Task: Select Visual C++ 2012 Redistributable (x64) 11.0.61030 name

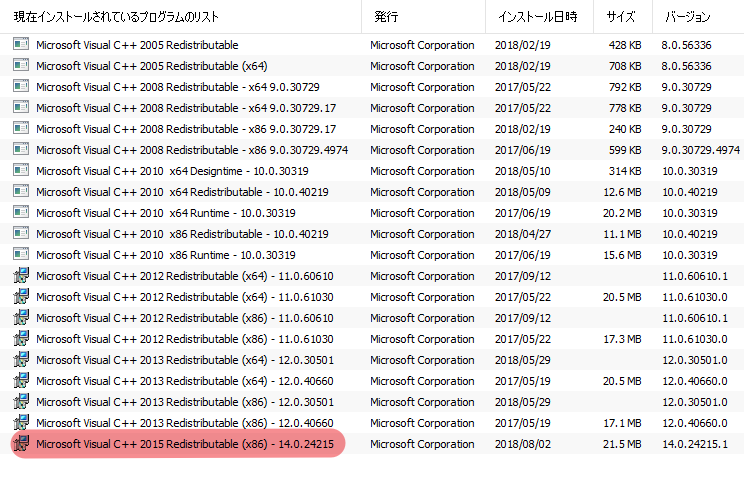Action: tap(185, 297)
